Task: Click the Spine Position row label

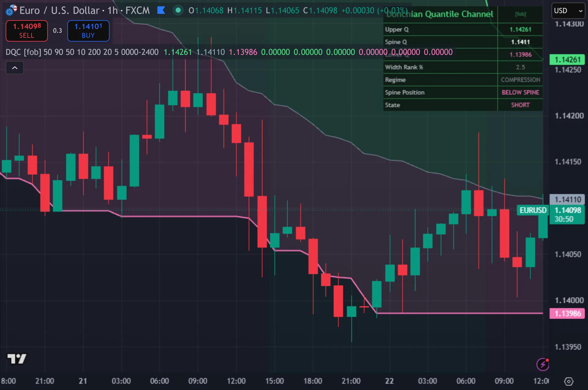Action: click(x=405, y=92)
